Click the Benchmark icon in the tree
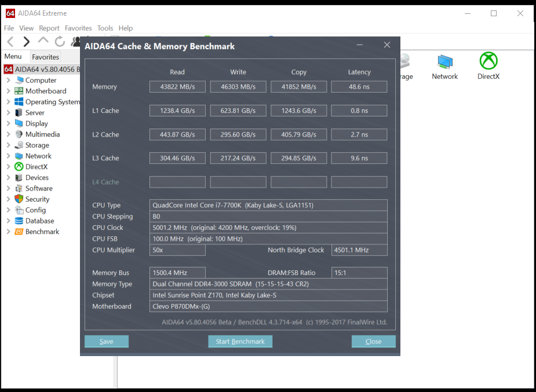536x392 pixels. (x=19, y=232)
